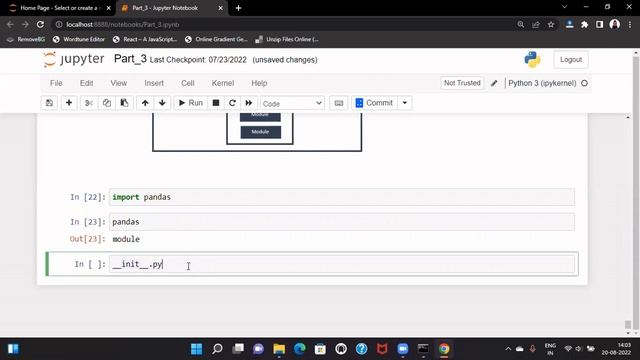The width and height of the screenshot is (640, 360).
Task: Close the Home Page browser tab
Action: click(x=109, y=8)
